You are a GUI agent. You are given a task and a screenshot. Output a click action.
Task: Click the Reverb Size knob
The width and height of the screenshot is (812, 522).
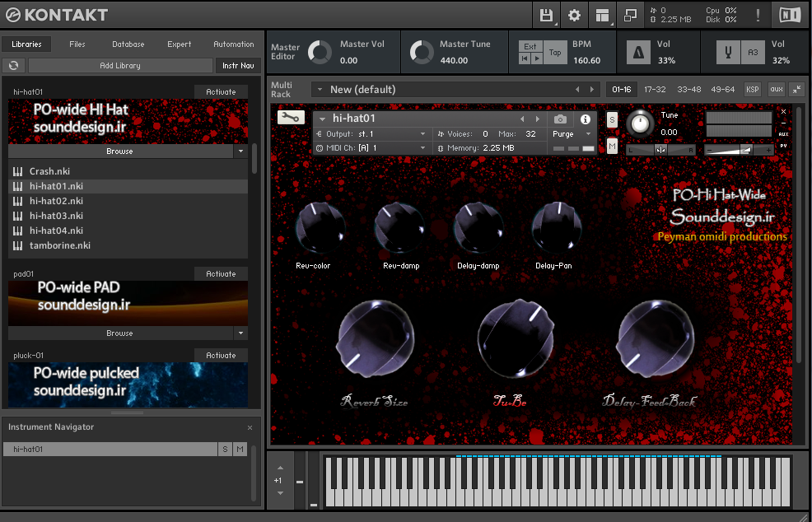pos(376,338)
